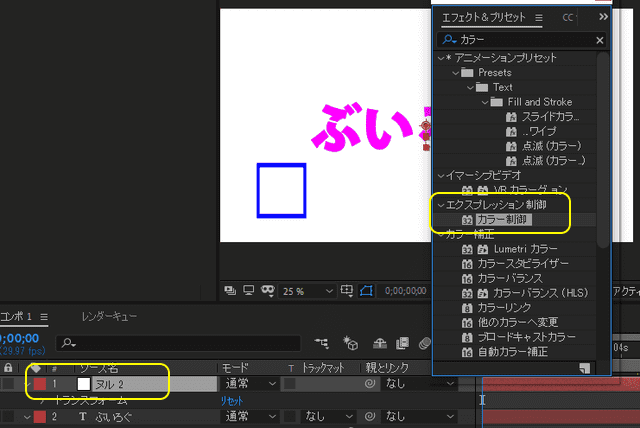Select the Lumetri カラー effect
The width and height of the screenshot is (640, 428).
(x=525, y=249)
